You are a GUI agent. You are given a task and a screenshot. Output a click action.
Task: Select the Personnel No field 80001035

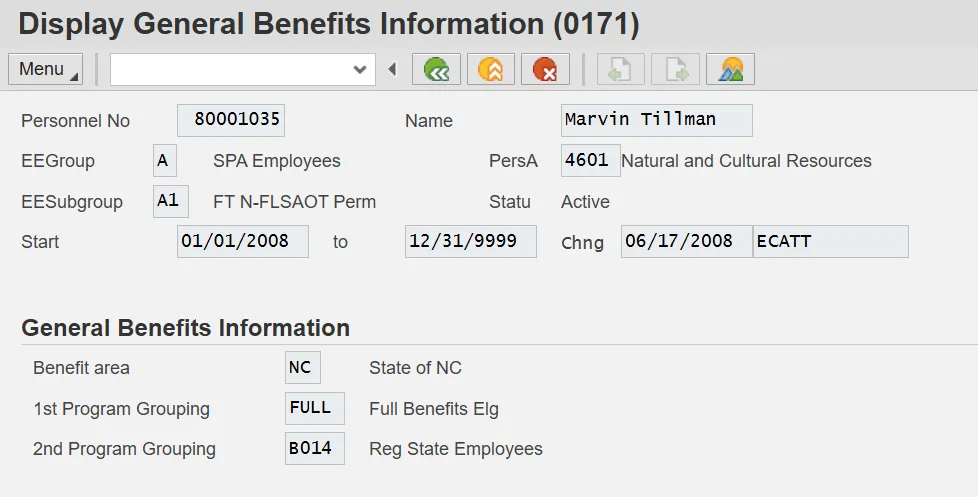click(231, 120)
